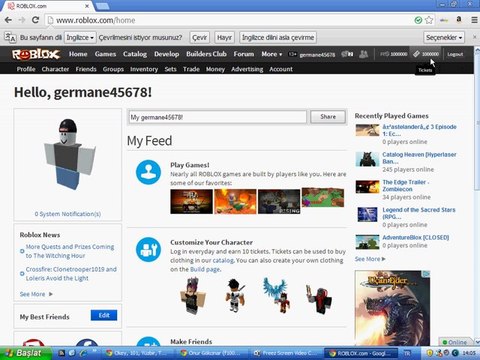480x360 pixels.
Task: Click the status update text field
Action: click(x=218, y=117)
